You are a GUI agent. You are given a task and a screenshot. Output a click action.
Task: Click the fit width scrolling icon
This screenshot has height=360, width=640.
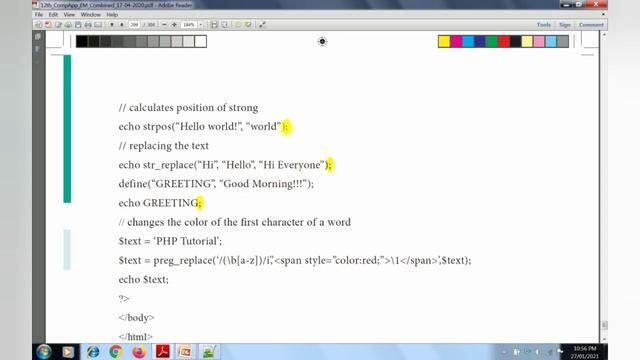point(214,25)
